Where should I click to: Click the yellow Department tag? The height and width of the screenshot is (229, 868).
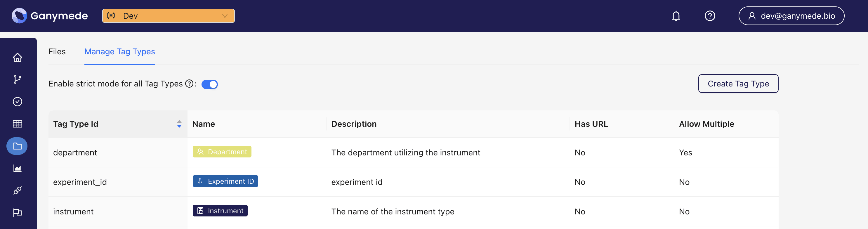pos(222,152)
